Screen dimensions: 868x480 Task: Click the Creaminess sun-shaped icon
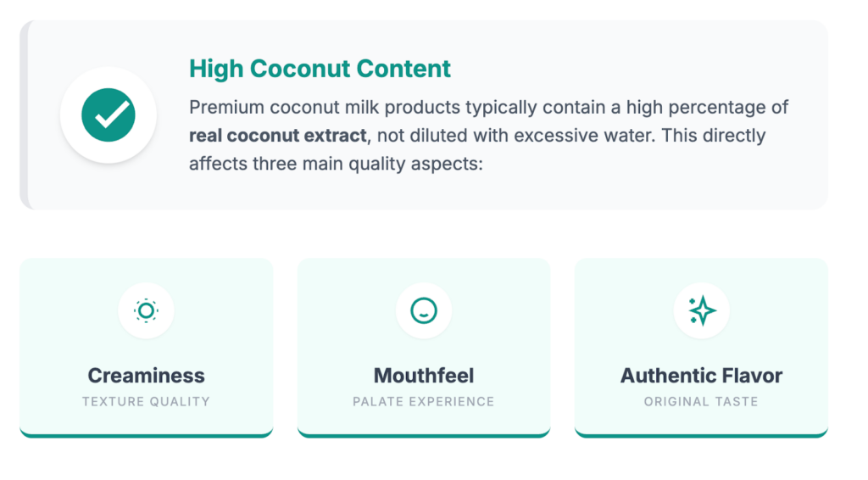click(146, 311)
